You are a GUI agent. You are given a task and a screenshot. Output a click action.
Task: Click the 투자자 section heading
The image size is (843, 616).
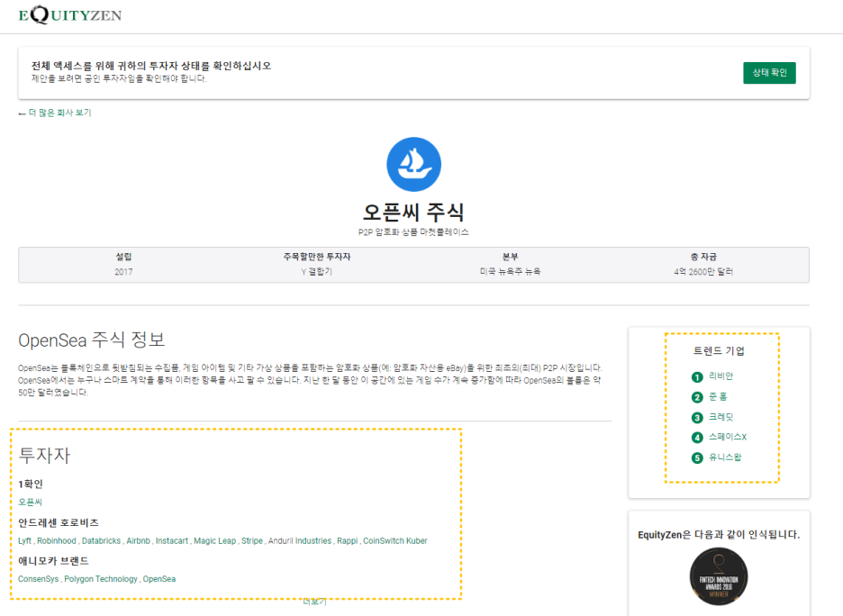pos(45,456)
